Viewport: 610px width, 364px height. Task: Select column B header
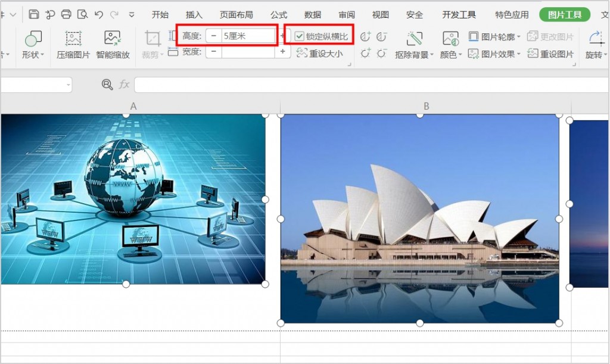point(426,106)
